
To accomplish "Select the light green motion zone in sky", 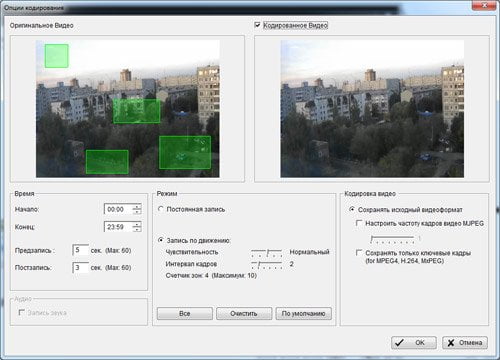I will (x=57, y=56).
